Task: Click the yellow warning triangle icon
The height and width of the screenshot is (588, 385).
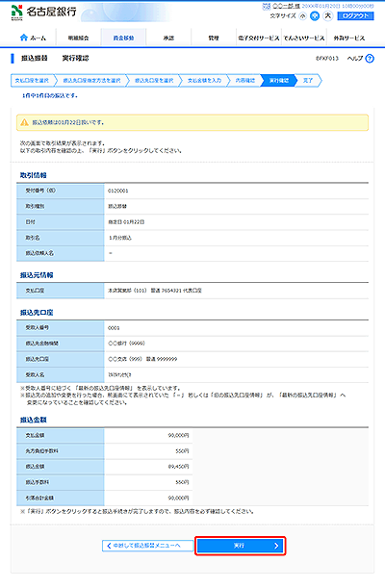Action: point(24,122)
